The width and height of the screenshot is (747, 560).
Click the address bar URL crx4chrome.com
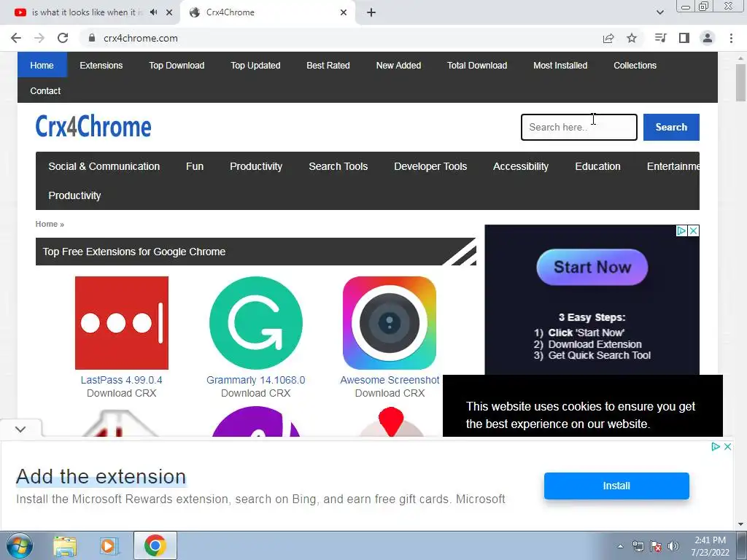(x=141, y=38)
